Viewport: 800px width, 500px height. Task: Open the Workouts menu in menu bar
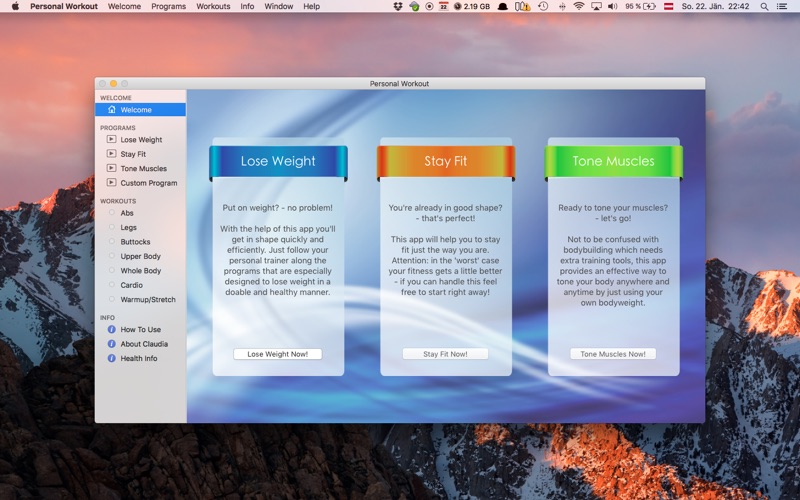pos(213,7)
